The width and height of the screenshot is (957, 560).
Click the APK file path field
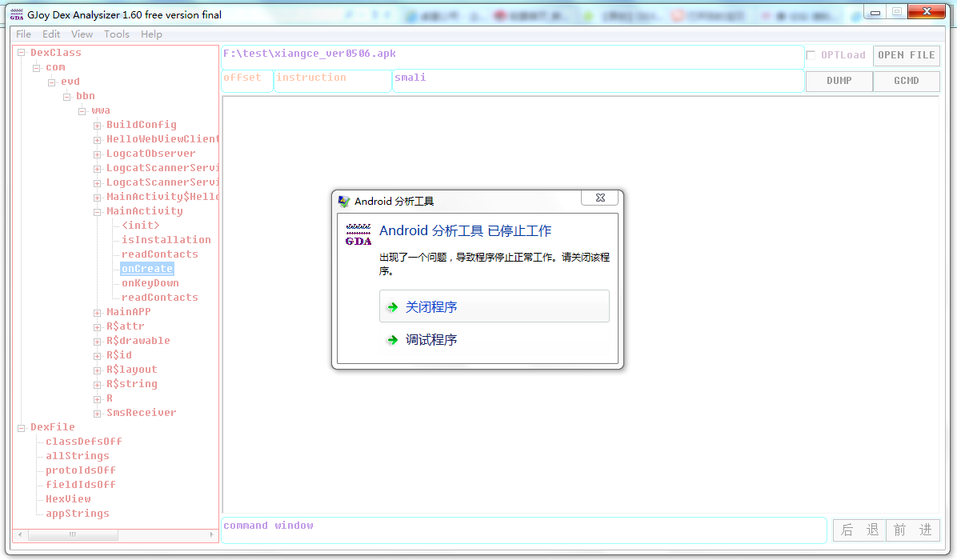[x=513, y=57]
